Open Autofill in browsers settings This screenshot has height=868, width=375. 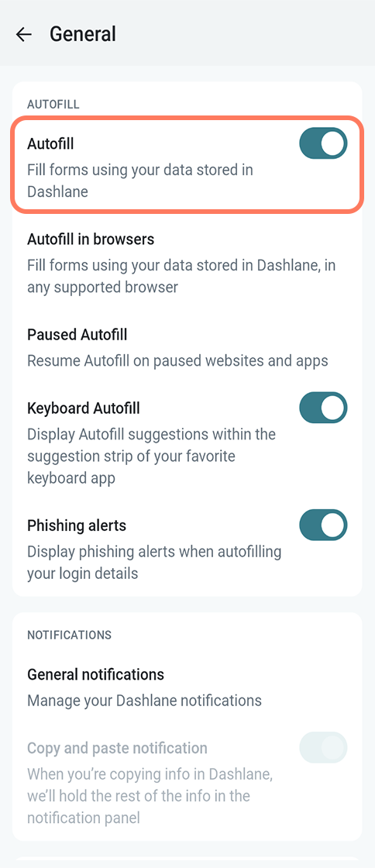coord(187,263)
